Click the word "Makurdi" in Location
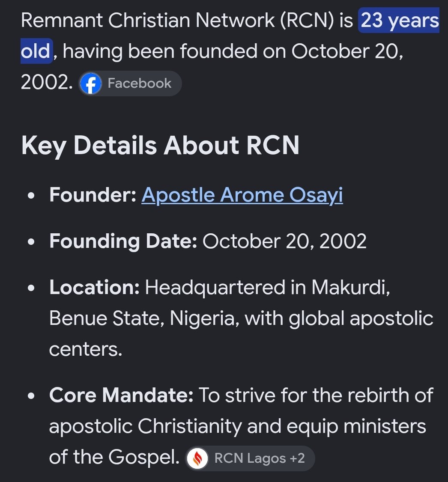 click(351, 287)
